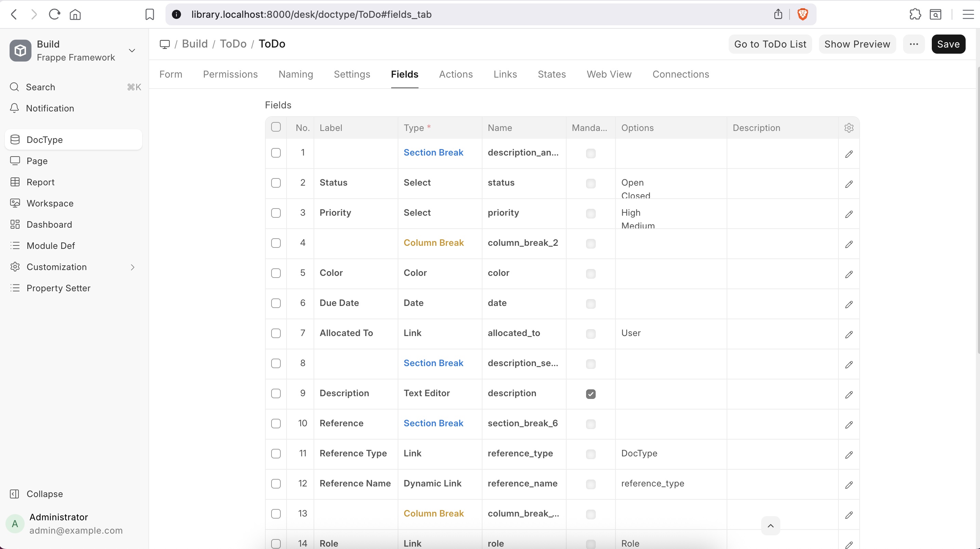Expand the Customization sidebar section

point(132,267)
